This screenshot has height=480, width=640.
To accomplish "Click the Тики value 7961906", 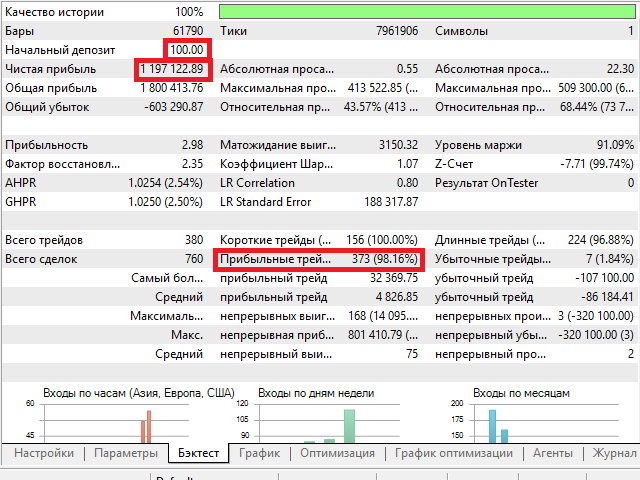I will click(x=397, y=31).
